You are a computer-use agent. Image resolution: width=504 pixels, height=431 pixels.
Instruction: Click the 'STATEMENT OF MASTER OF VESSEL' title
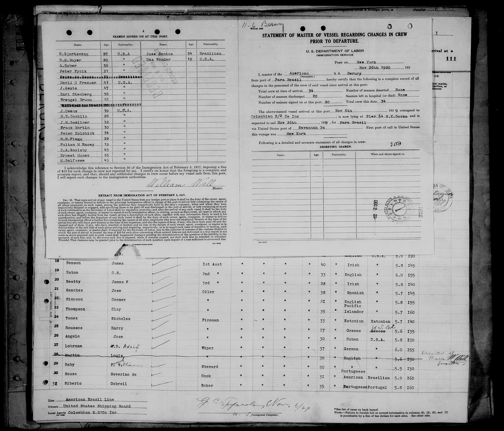click(334, 38)
